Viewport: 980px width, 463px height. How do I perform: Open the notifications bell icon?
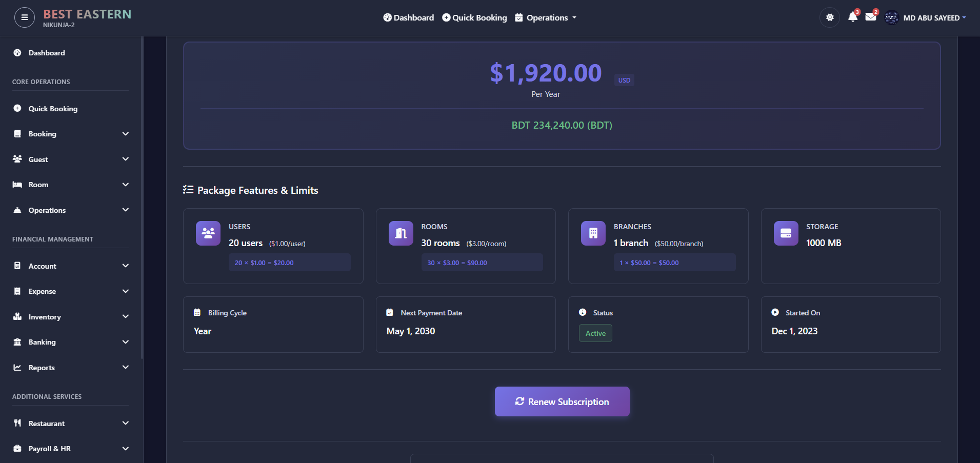tap(852, 17)
